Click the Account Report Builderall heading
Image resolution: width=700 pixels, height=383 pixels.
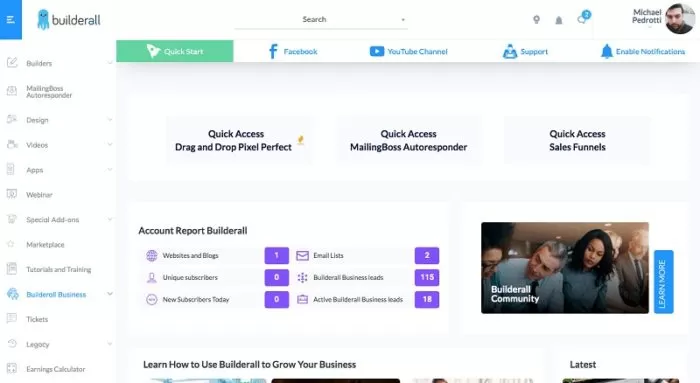point(192,231)
